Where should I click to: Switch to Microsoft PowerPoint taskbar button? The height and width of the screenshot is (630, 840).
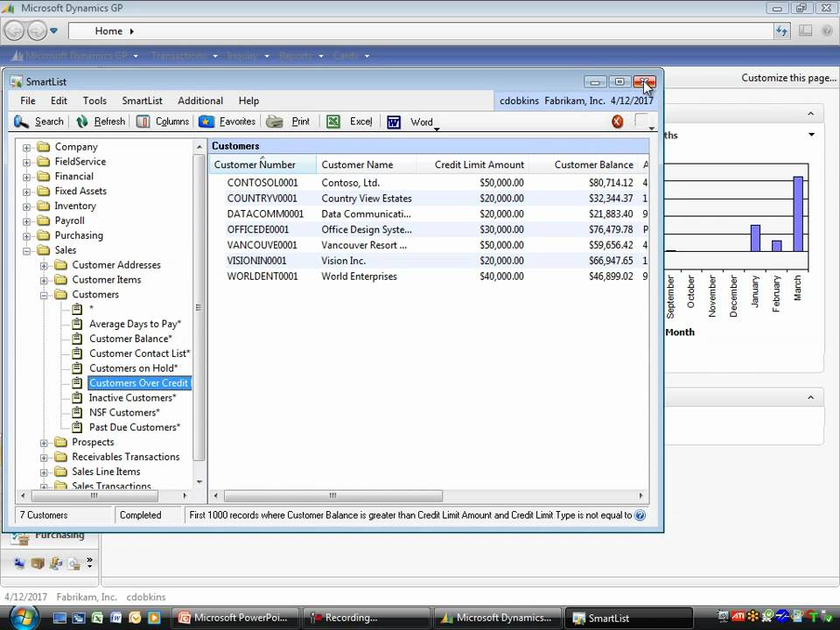235,618
